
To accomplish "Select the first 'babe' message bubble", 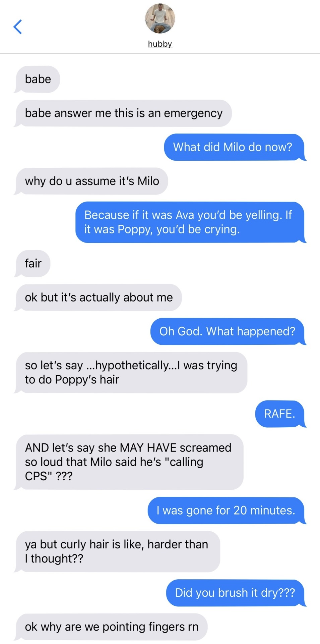I will (x=38, y=79).
